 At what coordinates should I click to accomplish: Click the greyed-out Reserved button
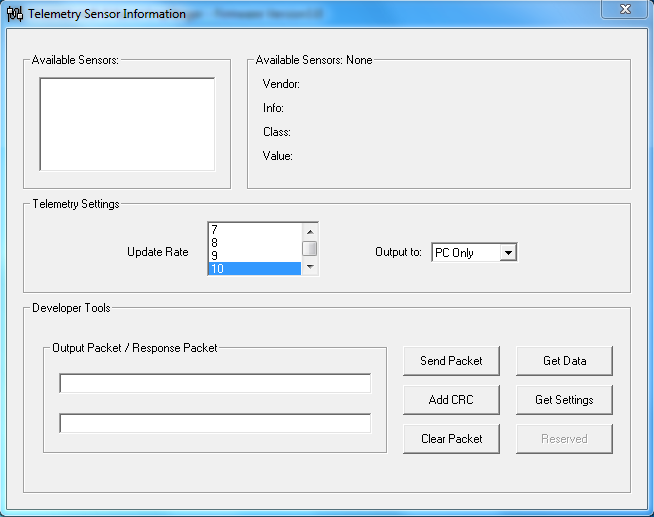564,439
